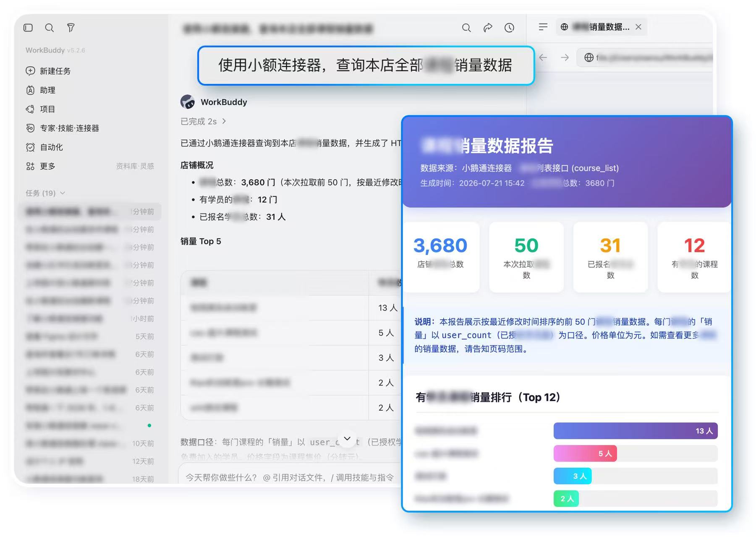Close the 销量数据 preview tab
Image resolution: width=756 pixels, height=537 pixels.
[x=638, y=27]
